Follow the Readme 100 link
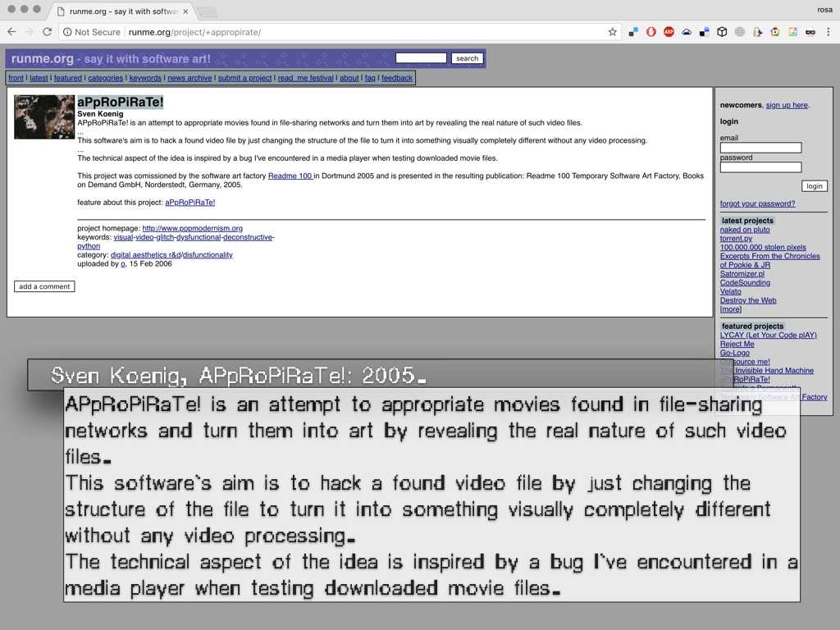 pos(290,176)
